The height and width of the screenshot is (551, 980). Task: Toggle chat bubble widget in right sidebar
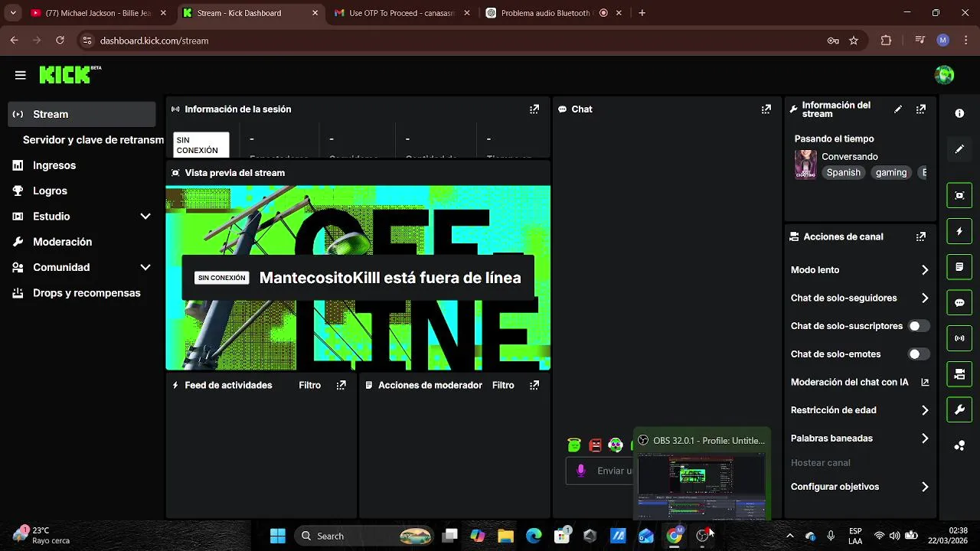point(959,303)
